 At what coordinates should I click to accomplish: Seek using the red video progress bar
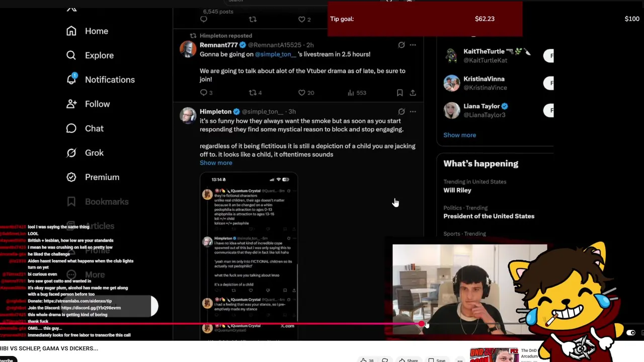210,324
